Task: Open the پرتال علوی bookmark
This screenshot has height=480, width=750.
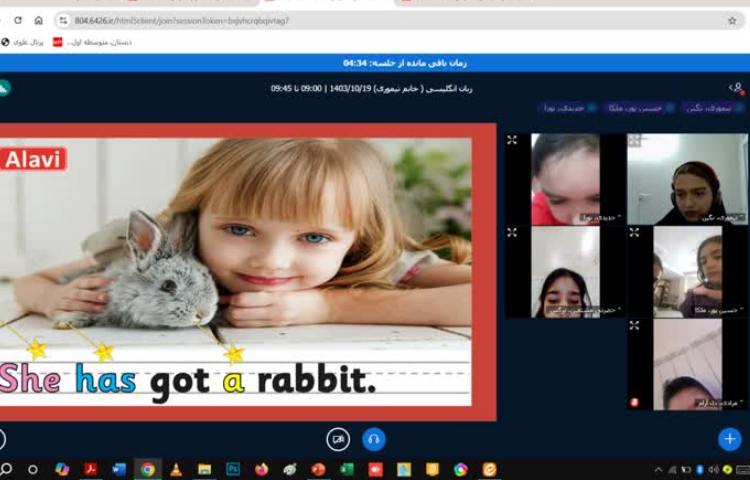Action: [22, 42]
